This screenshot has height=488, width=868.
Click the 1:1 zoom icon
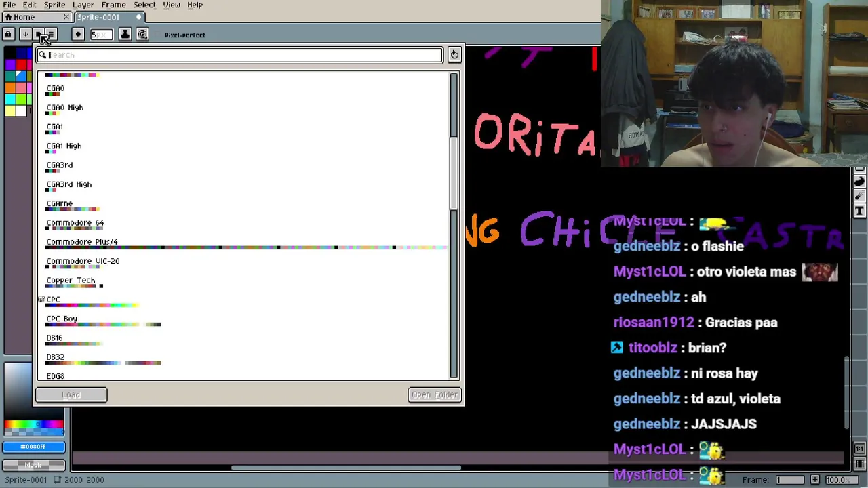click(x=859, y=449)
